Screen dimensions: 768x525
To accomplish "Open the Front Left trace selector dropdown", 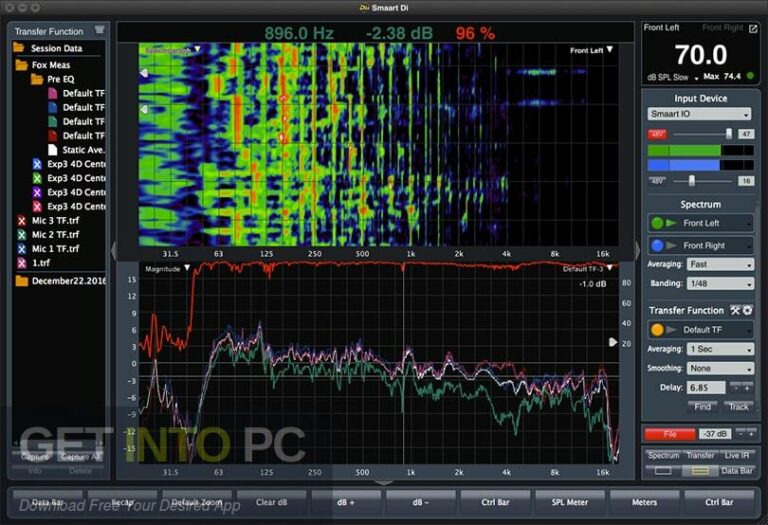I will click(610, 49).
